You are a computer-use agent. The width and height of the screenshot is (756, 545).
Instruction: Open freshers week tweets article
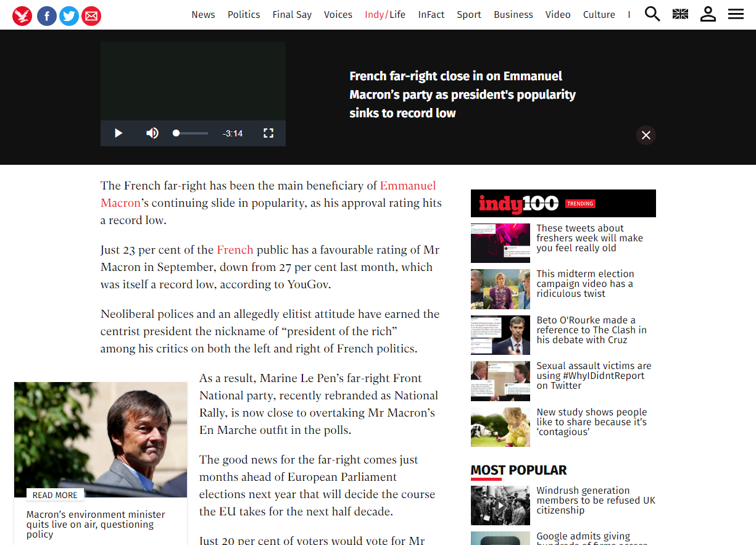(x=589, y=238)
